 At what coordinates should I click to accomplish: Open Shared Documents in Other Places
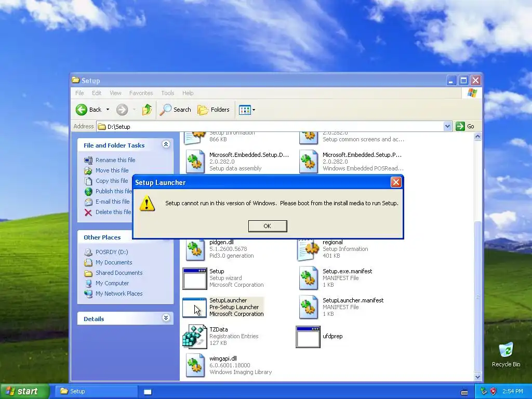pyautogui.click(x=119, y=273)
